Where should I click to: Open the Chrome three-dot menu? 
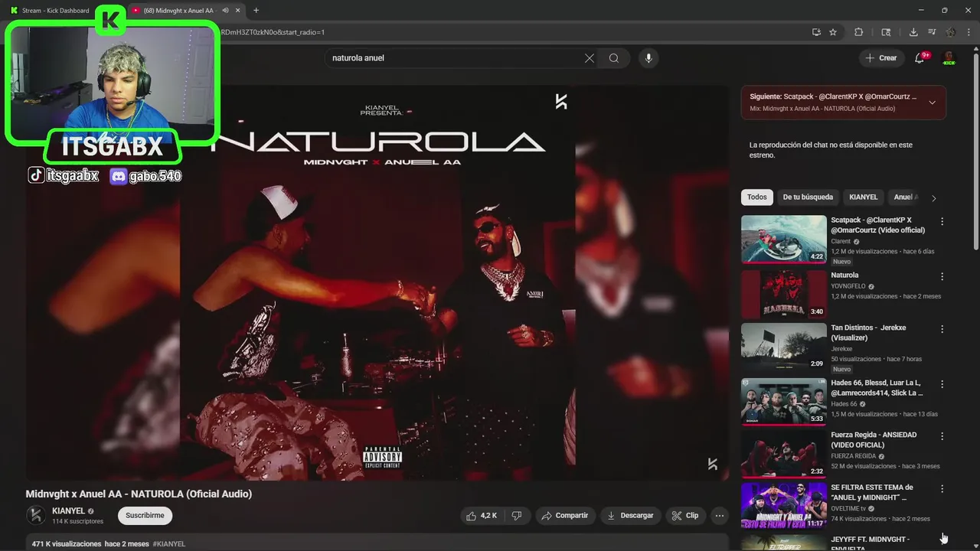(x=969, y=32)
